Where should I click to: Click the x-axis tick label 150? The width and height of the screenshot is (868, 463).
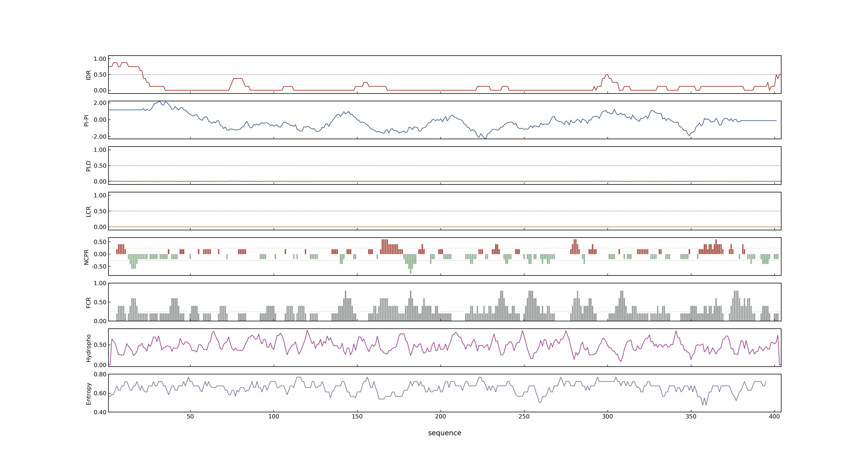click(357, 416)
